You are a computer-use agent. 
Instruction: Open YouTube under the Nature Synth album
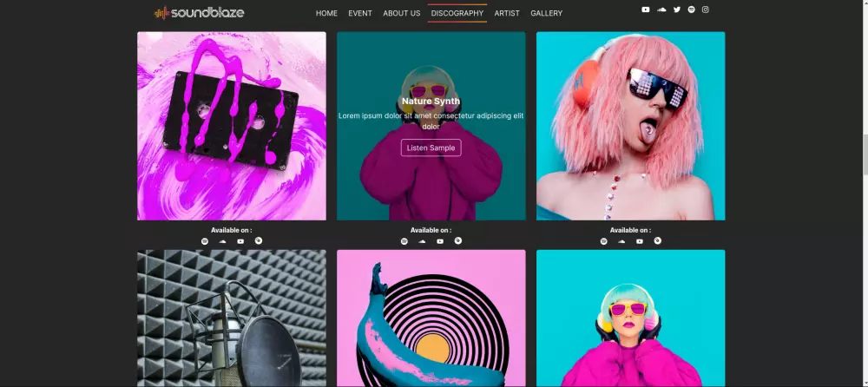coord(440,241)
